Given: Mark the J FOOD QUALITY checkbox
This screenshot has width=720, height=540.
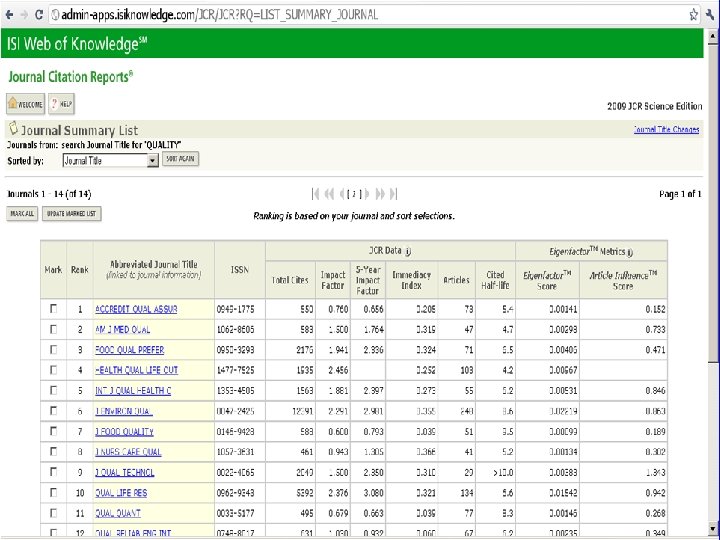Looking at the screenshot, I should pos(53,431).
